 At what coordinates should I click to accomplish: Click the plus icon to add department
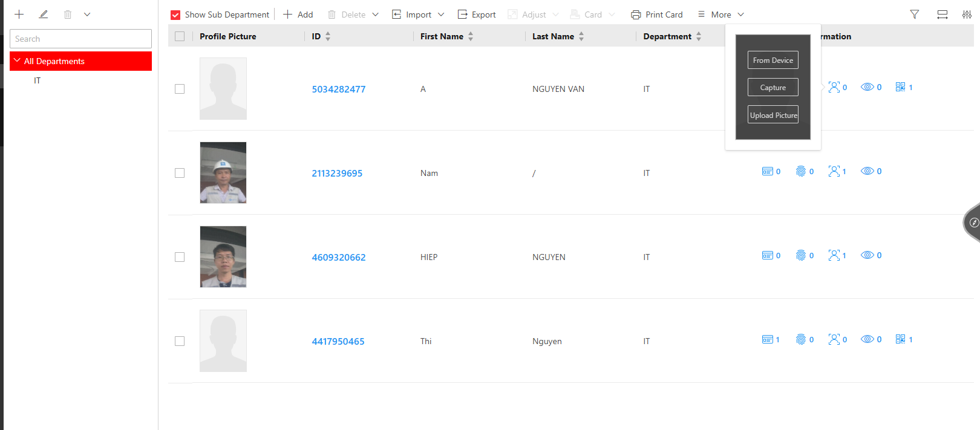pos(19,14)
